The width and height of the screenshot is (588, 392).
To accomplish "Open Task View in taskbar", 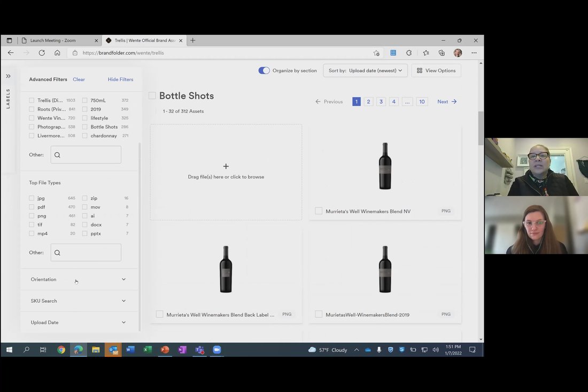I will 43,350.
